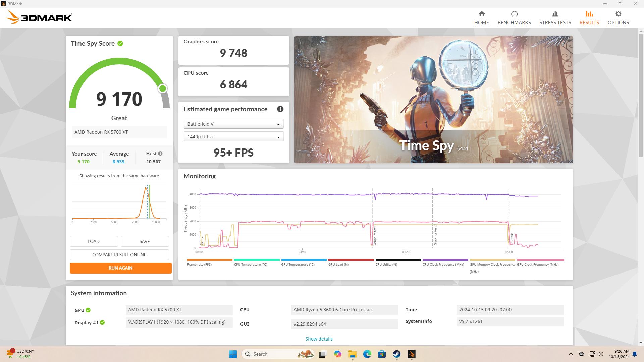The image size is (644, 362).
Task: Click the 3DMark logo
Action: click(x=39, y=17)
